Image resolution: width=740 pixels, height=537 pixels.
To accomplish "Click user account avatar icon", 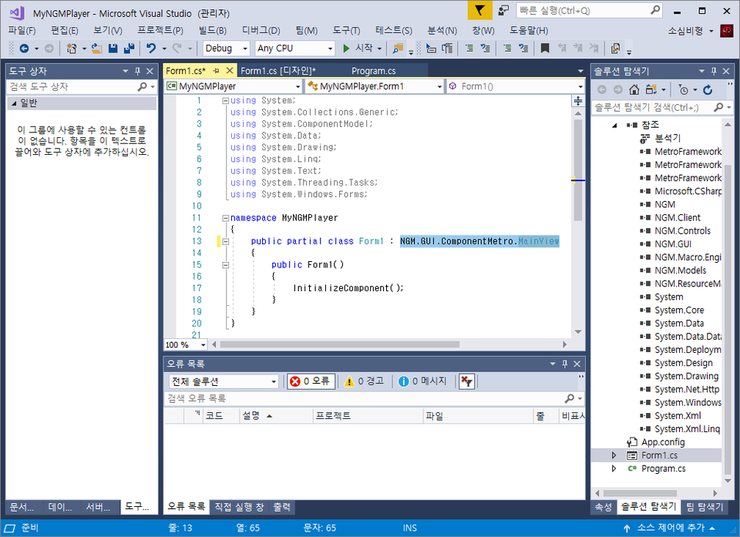I will click(x=727, y=31).
